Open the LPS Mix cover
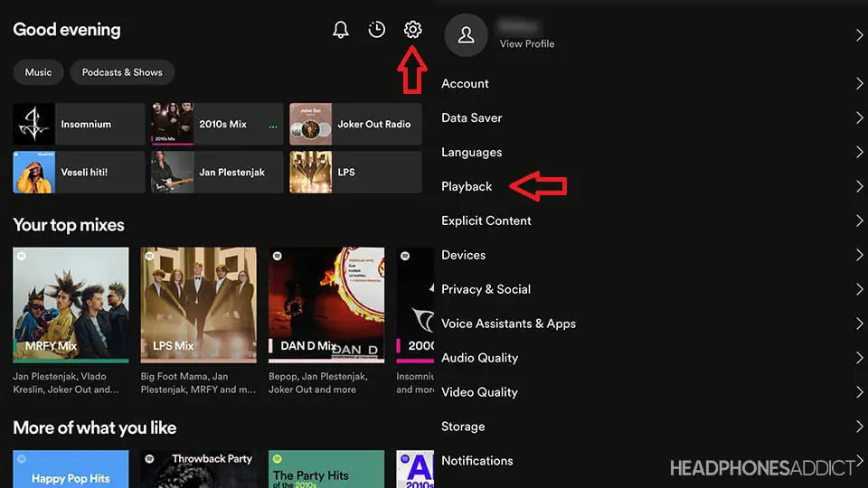The image size is (868, 488). point(199,305)
